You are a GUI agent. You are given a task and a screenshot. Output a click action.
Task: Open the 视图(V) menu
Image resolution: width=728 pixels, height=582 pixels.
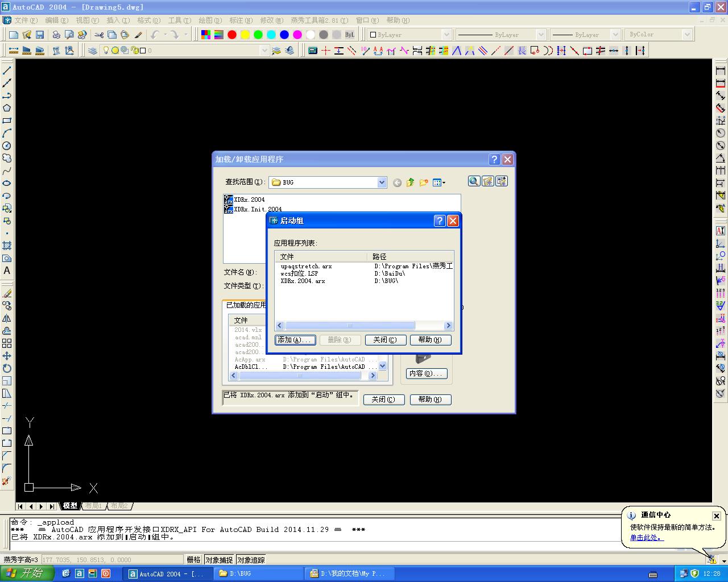[87, 20]
